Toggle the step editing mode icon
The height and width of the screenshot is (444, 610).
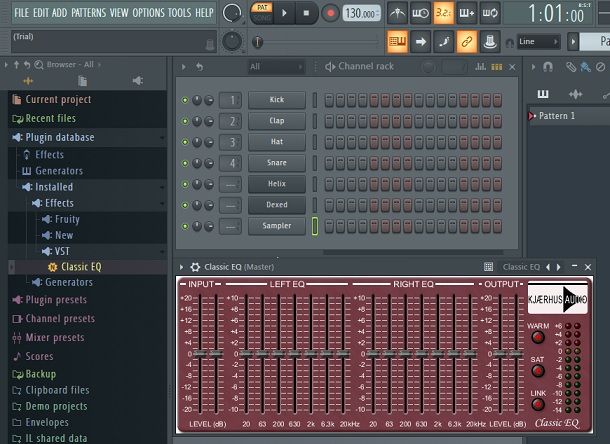443,41
